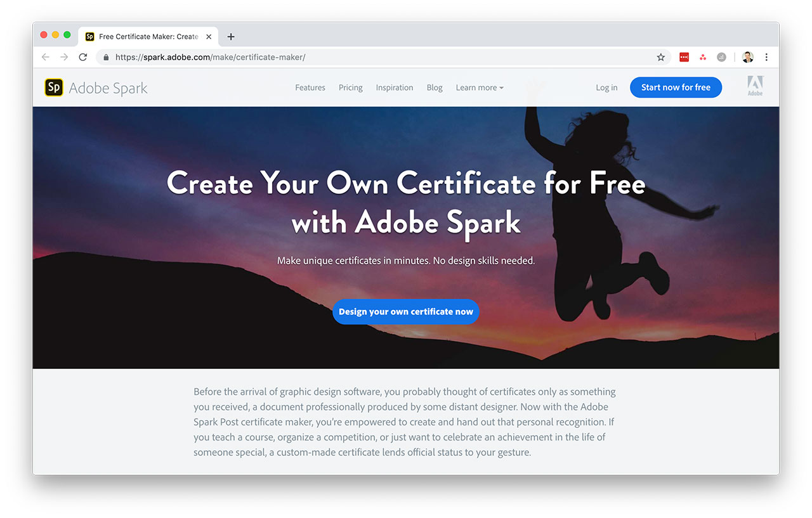Click Log in
The image size is (812, 518).
click(x=606, y=87)
